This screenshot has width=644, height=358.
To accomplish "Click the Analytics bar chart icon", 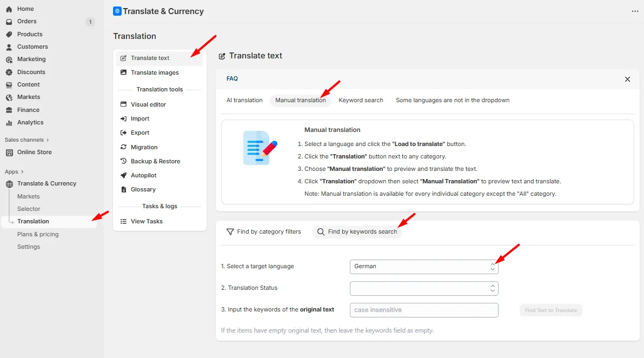I will (x=9, y=123).
